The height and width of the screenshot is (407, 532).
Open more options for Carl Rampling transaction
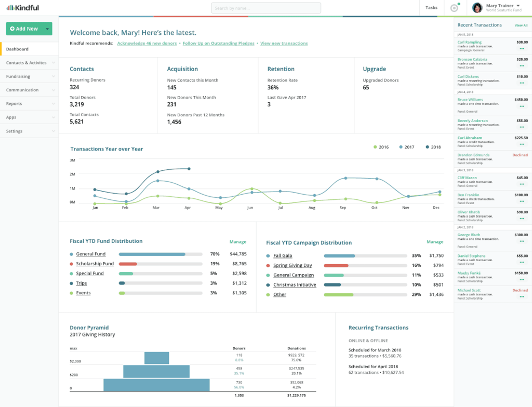pyautogui.click(x=522, y=48)
